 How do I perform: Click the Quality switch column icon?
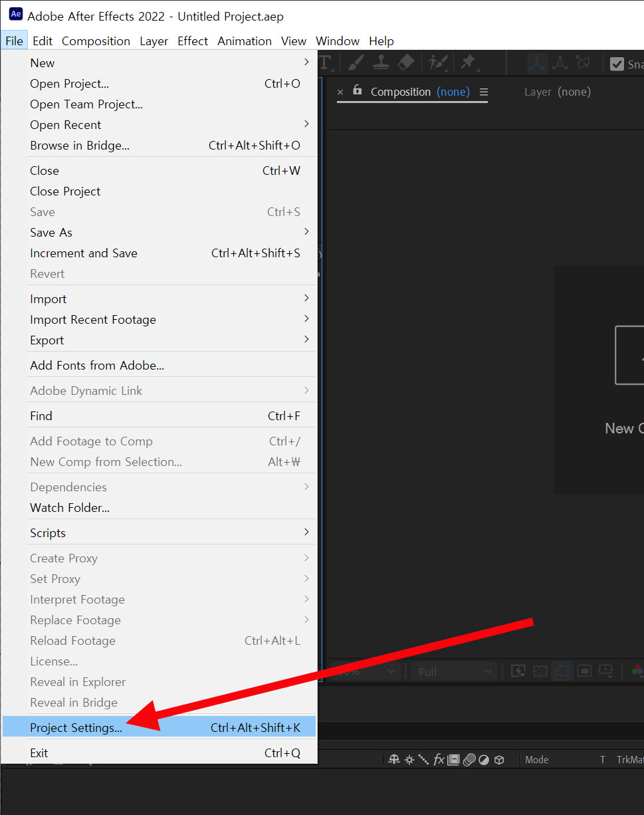[423, 760]
